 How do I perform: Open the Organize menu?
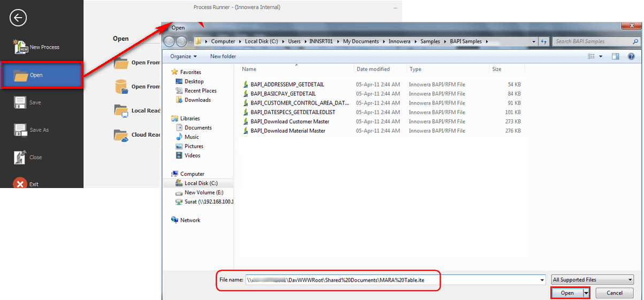point(183,56)
